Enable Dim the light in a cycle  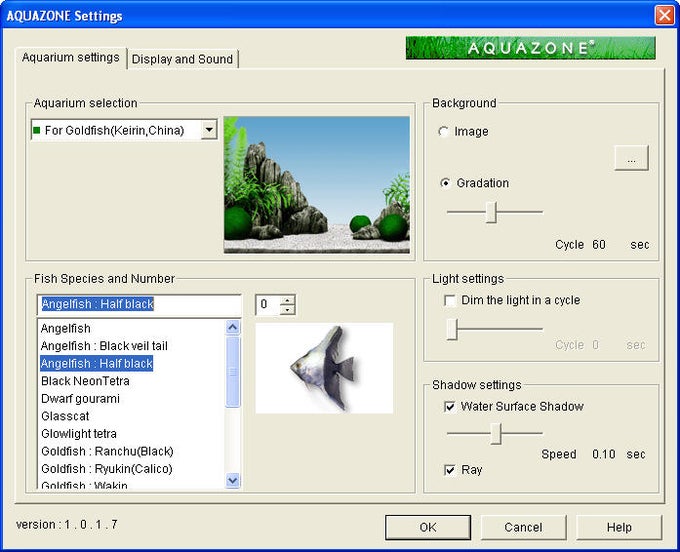pyautogui.click(x=450, y=300)
